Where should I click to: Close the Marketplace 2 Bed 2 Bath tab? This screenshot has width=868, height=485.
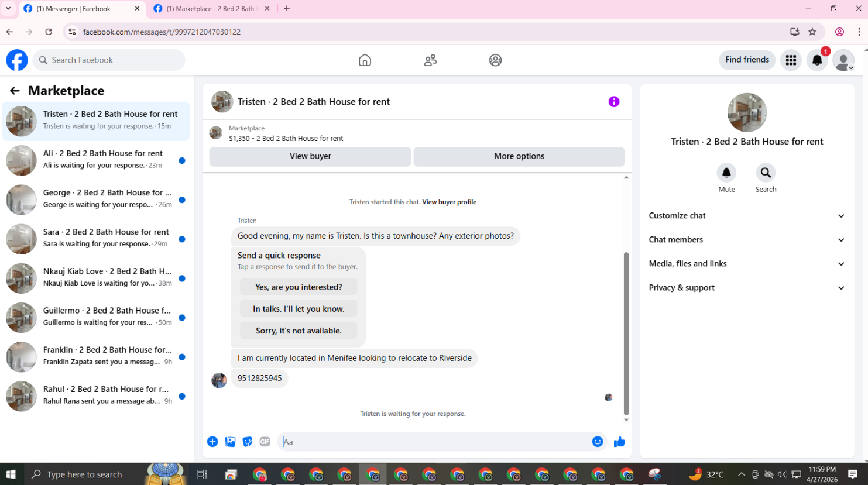pyautogui.click(x=267, y=9)
